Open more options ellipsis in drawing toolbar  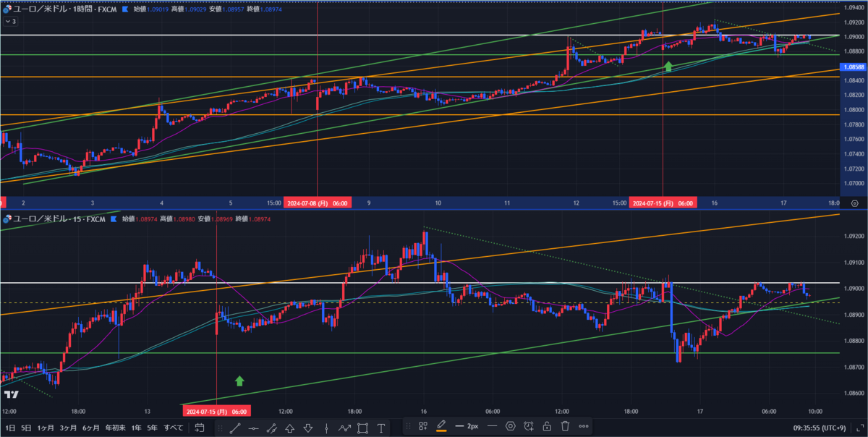[x=584, y=426]
